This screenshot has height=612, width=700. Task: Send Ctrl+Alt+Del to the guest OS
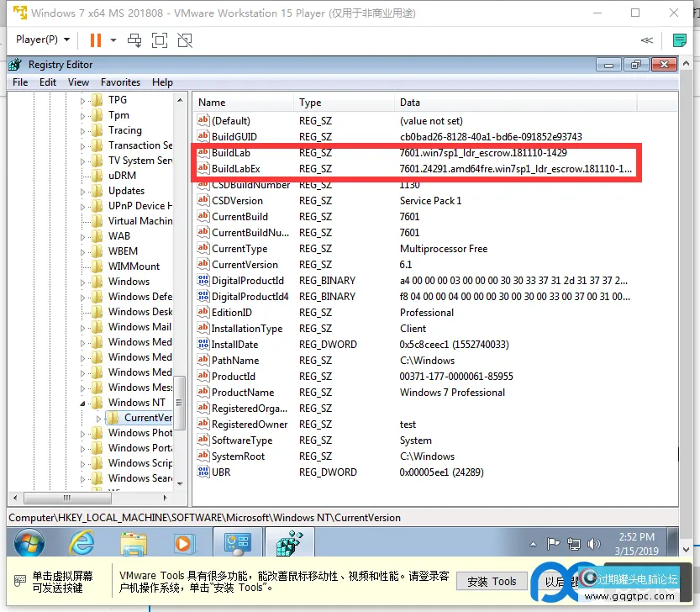134,40
